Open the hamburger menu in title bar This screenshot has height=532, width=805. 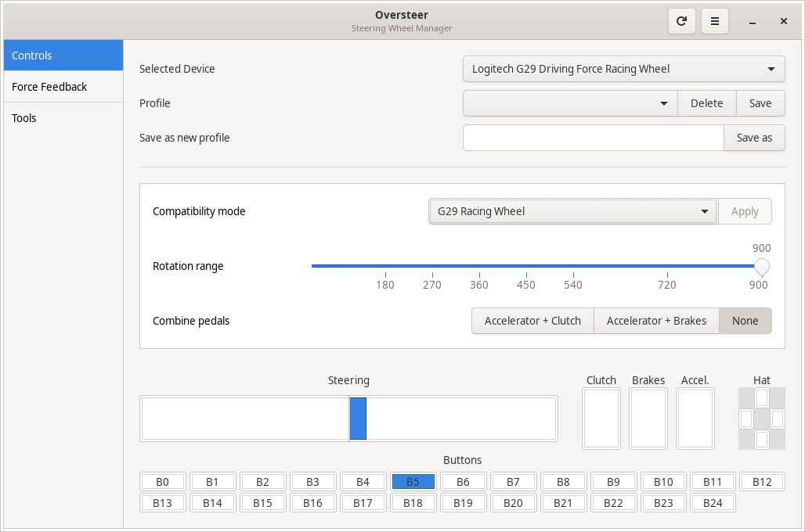[x=714, y=22]
